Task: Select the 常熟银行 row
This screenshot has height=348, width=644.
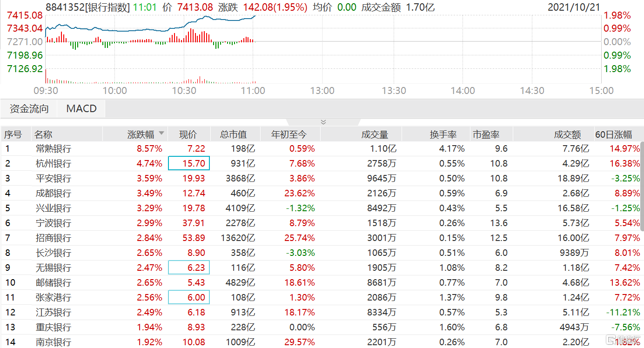Action: click(320, 149)
